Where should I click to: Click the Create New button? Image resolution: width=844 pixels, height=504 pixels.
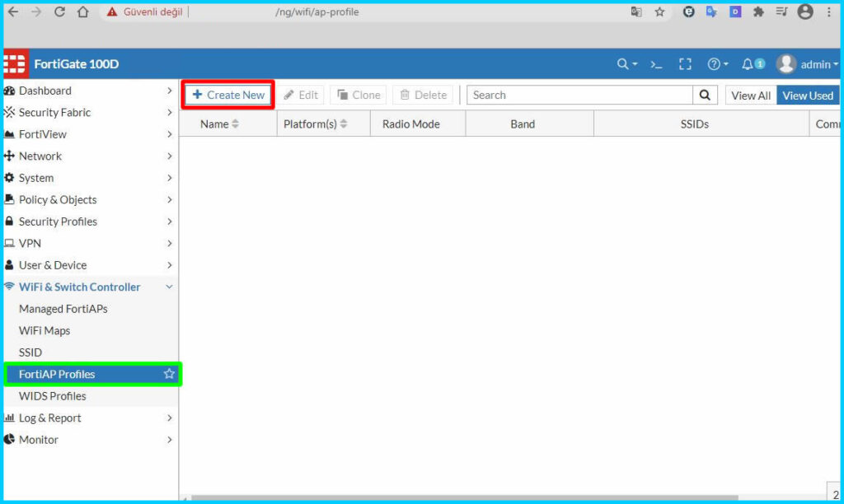[228, 95]
